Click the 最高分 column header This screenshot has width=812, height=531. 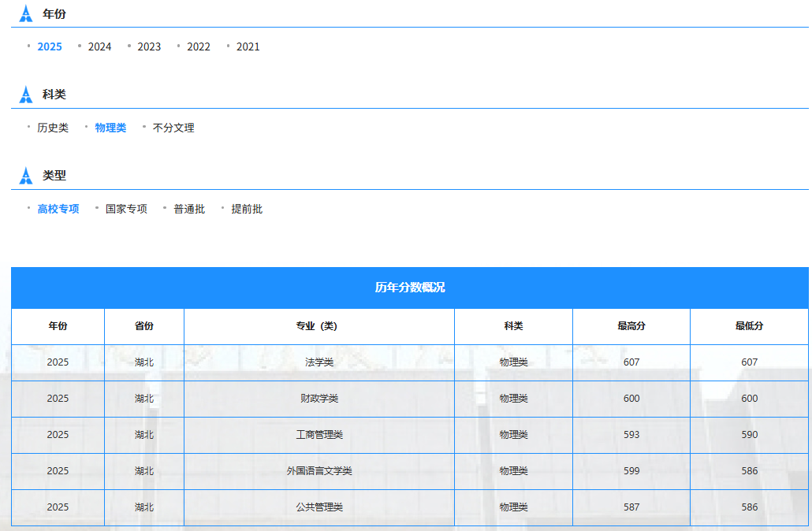(x=631, y=326)
